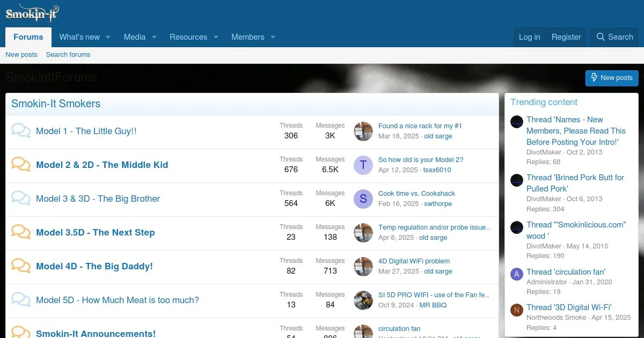Click the 'SmokinItForums' page title
This screenshot has height=338, width=644.
click(52, 77)
